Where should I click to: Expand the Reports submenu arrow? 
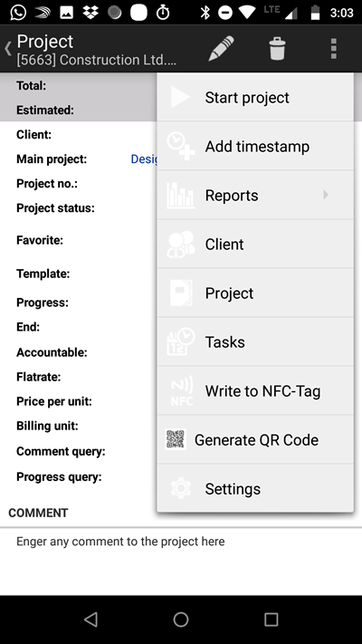click(326, 195)
